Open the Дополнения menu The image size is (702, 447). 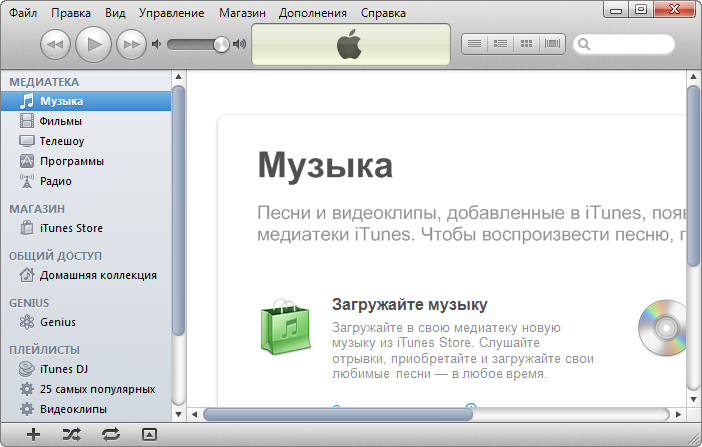click(x=312, y=13)
